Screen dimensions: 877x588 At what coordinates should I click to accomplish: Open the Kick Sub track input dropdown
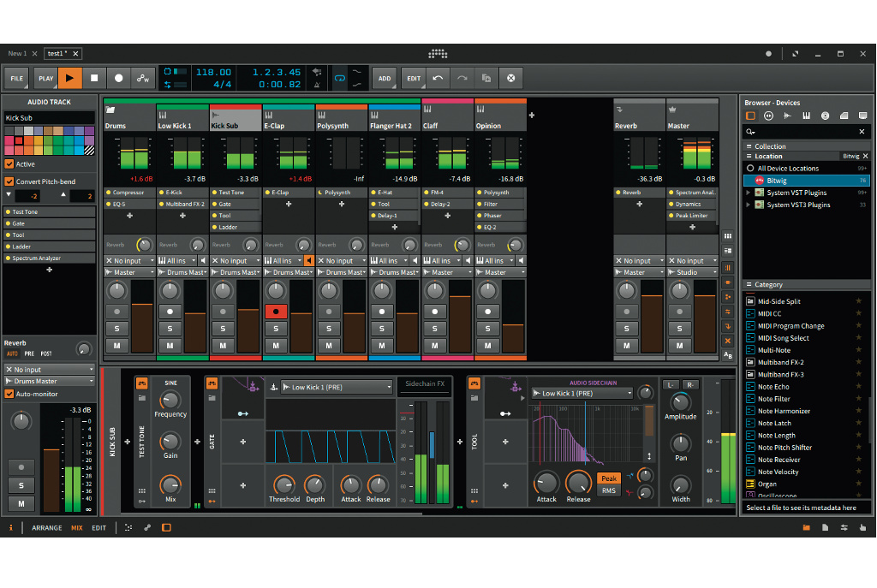pyautogui.click(x=234, y=261)
